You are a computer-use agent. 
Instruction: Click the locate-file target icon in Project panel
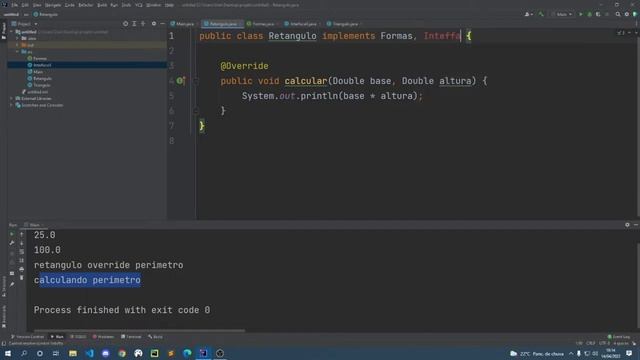[x=125, y=24]
